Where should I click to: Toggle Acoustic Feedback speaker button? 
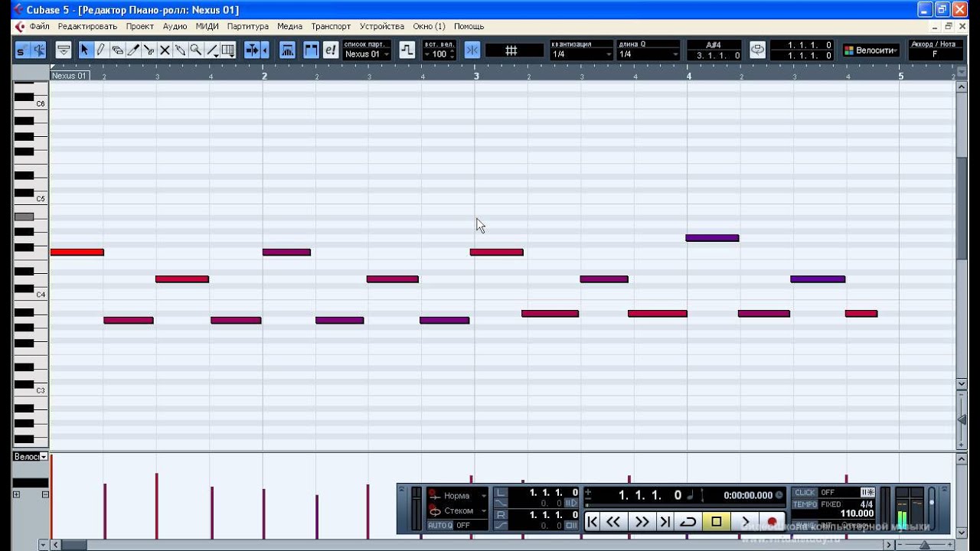38,51
